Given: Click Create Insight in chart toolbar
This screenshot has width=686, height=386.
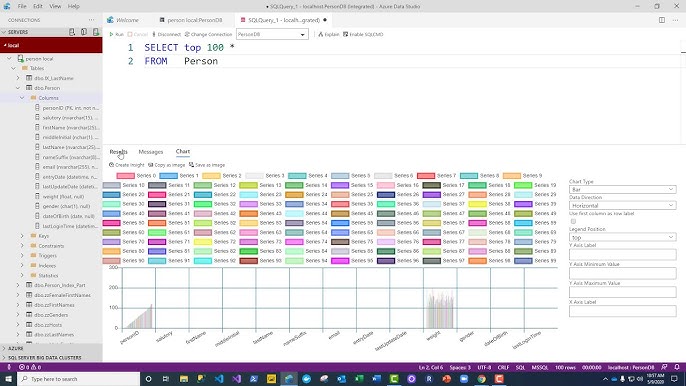Looking at the screenshot, I should tap(126, 165).
